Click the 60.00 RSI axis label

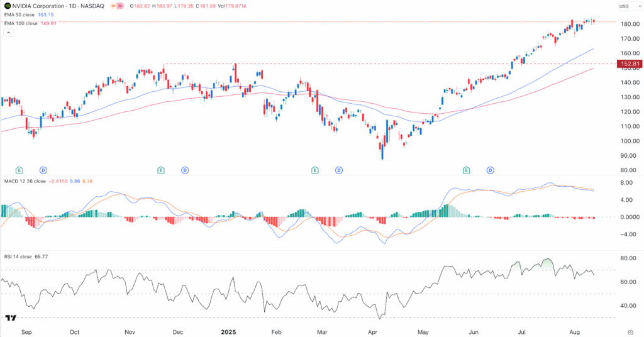click(x=628, y=282)
